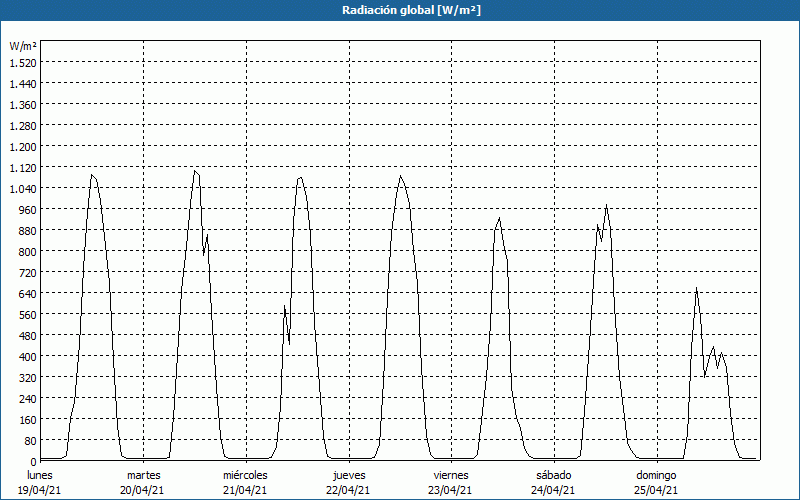Click the 24/04/21 date label

click(x=553, y=490)
